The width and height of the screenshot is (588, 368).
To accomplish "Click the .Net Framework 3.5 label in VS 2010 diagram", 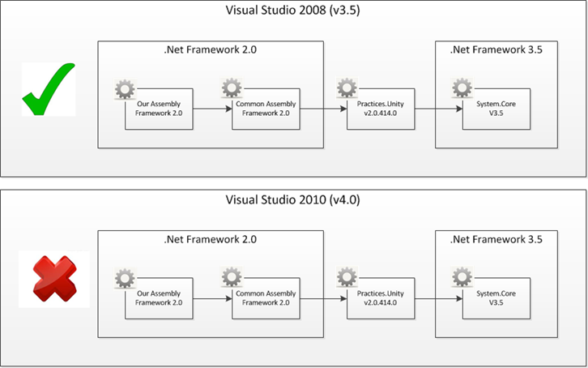I will point(496,239).
